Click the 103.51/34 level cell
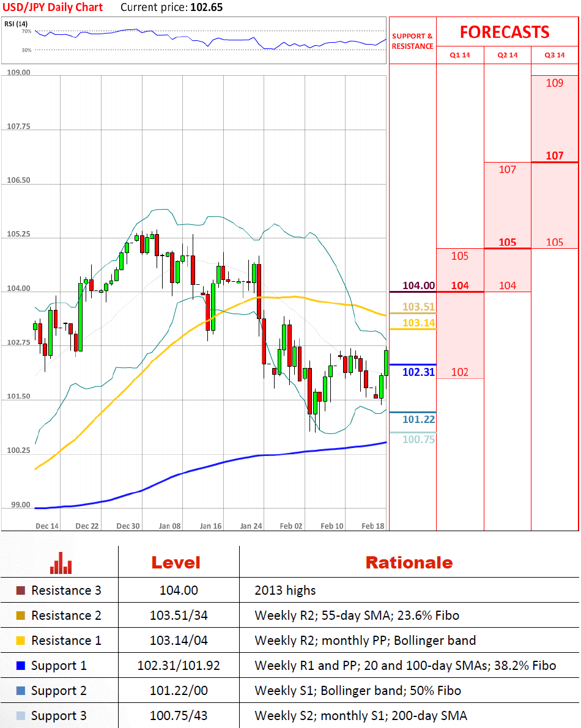This screenshot has width=581, height=728. (x=179, y=616)
